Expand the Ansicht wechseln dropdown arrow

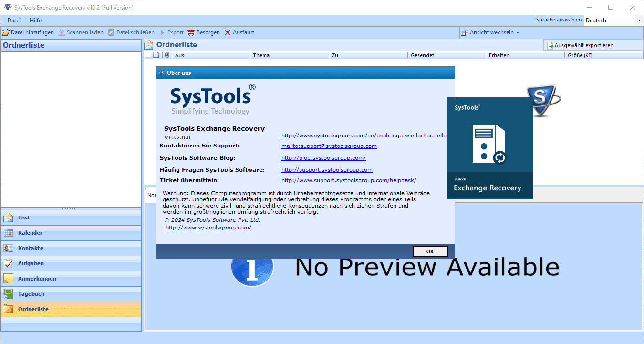click(x=518, y=33)
